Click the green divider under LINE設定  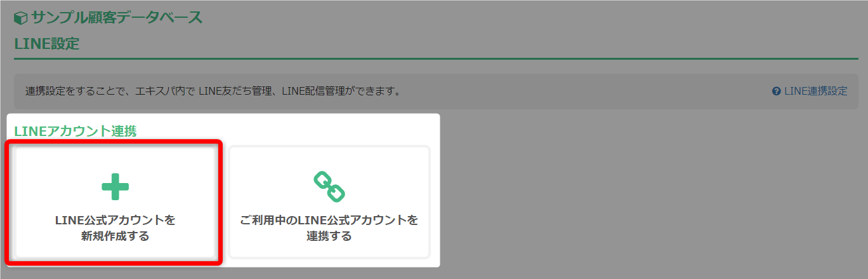tap(436, 58)
